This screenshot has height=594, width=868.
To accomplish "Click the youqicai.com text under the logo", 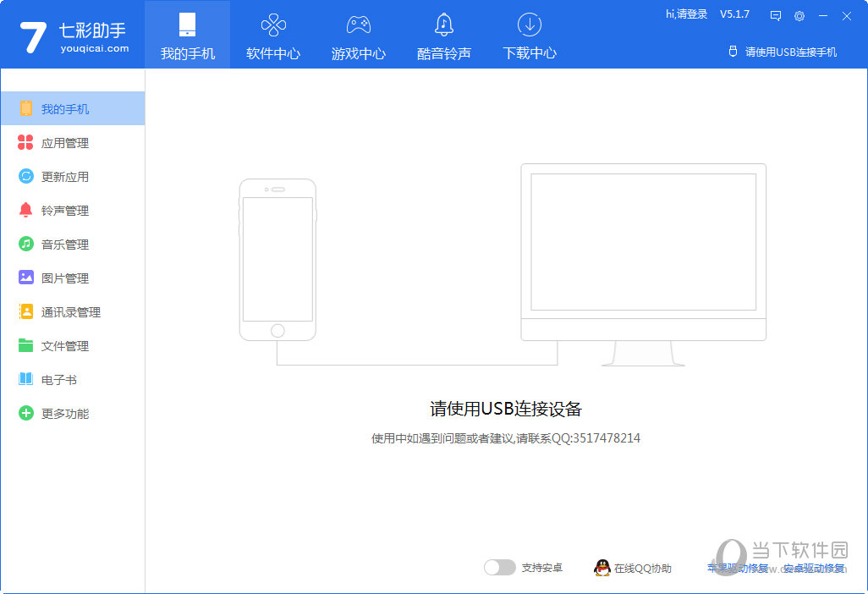I will pos(95,48).
